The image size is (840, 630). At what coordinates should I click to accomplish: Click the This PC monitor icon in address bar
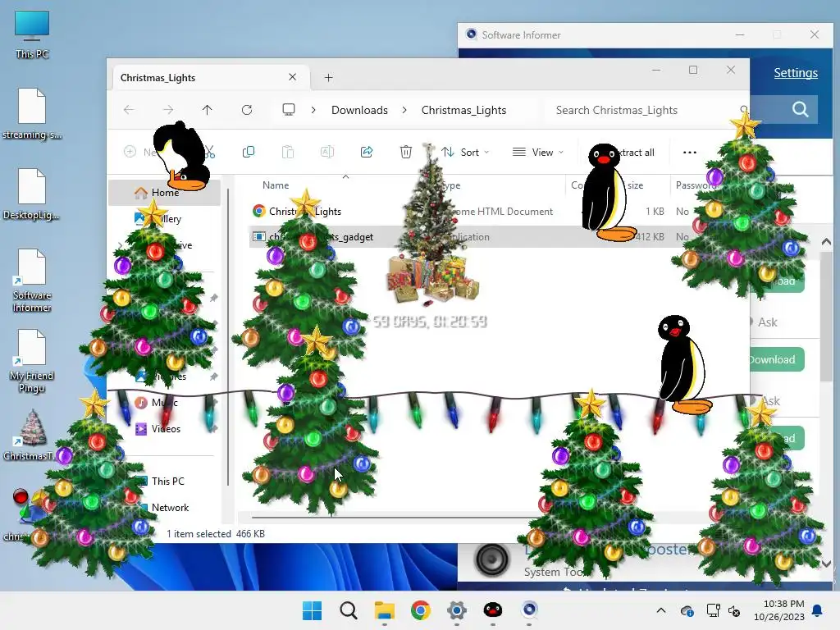coord(289,110)
